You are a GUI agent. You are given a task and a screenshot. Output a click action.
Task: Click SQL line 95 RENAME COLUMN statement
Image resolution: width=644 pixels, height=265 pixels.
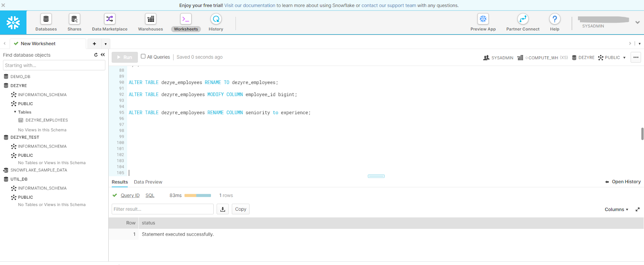pos(220,113)
